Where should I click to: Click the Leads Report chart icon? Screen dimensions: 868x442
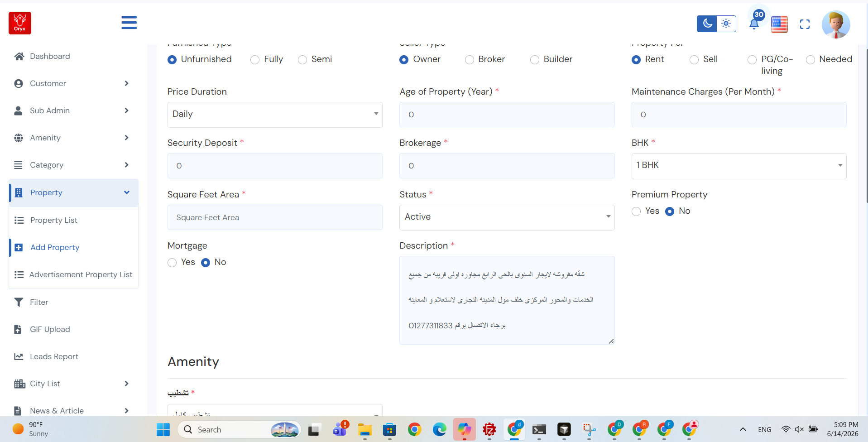tap(19, 356)
